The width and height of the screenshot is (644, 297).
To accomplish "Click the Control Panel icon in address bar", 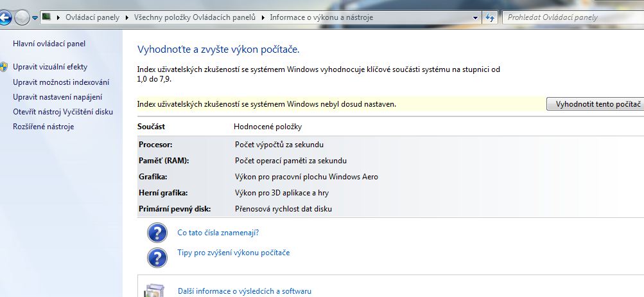I will [x=46, y=17].
